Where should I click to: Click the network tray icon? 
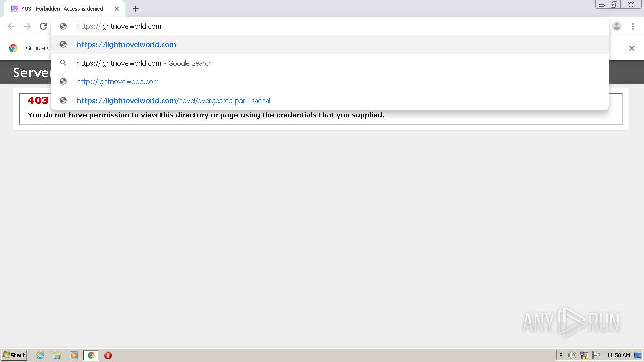click(x=584, y=355)
